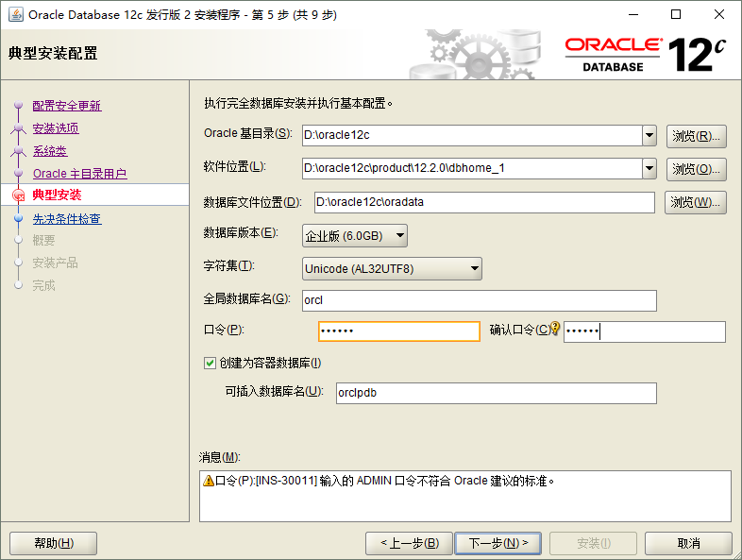Click the Java installer icon in title bar
The width and height of the screenshot is (742, 560).
[x=16, y=15]
